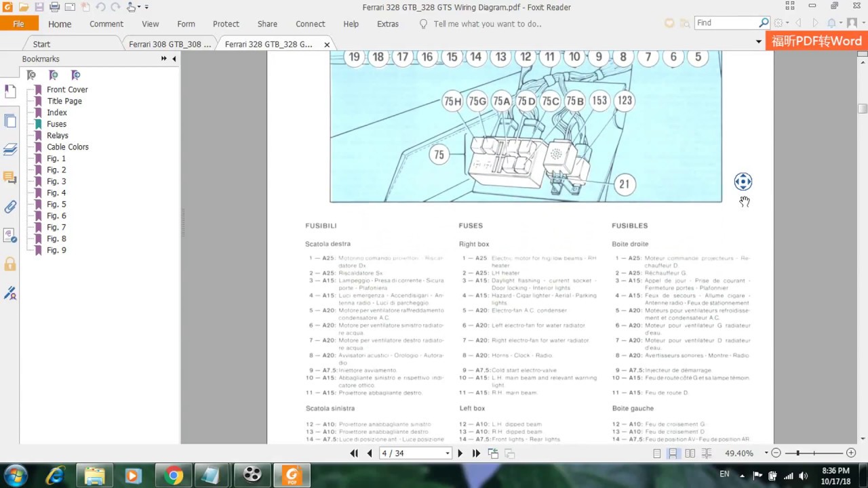The width and height of the screenshot is (868, 488).
Task: Enable facing pages view mode
Action: point(690,453)
